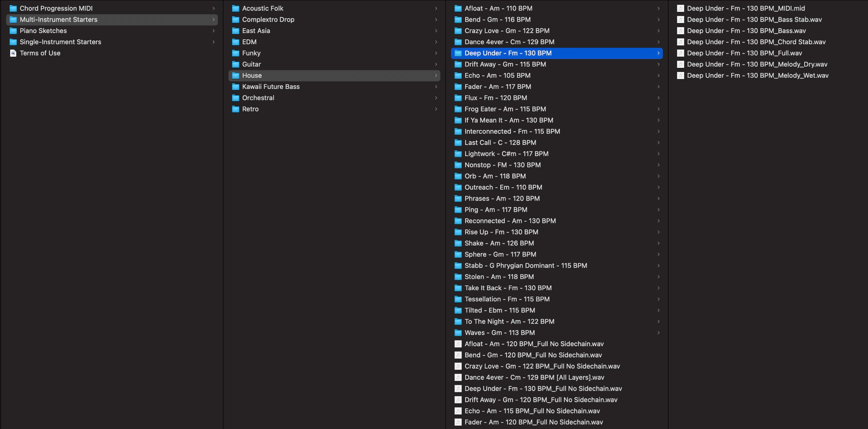This screenshot has width=868, height=429.
Task: Click the folder icon beside Chord Progression MIDI
Action: (13, 8)
